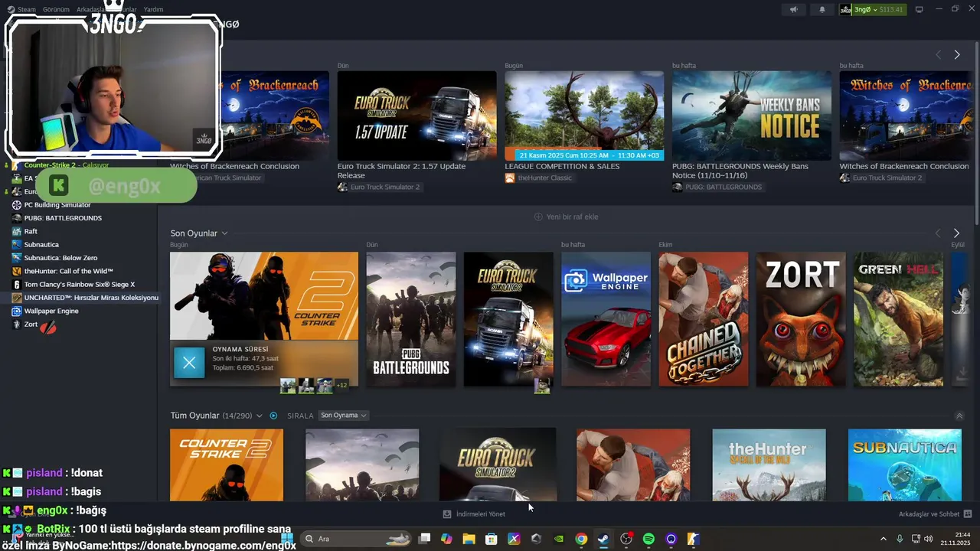Image resolution: width=980 pixels, height=551 pixels.
Task: Open theHunter Call of the Wild grid cover
Action: point(769,465)
